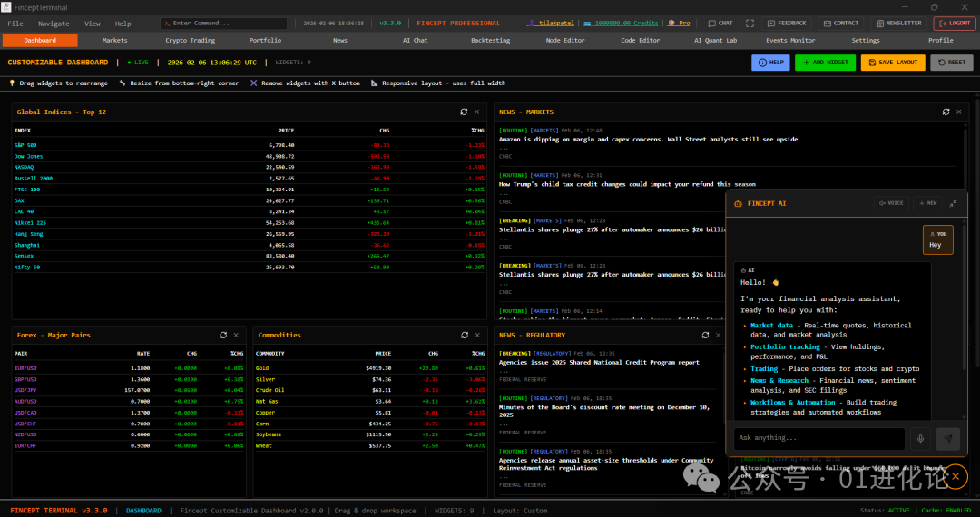Click the microphone icon in AI chat
980x517 pixels.
(920, 439)
